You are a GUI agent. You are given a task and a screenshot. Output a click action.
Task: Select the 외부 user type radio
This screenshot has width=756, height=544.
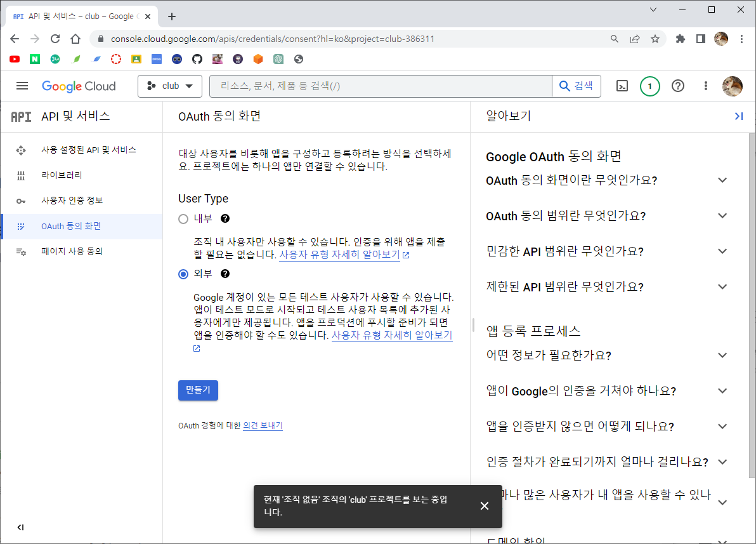point(183,274)
